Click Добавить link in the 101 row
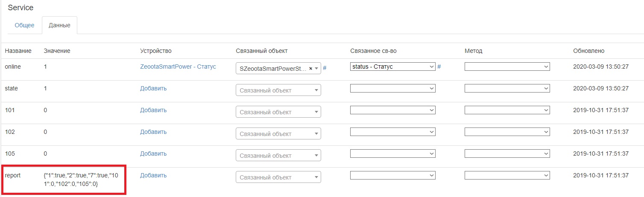This screenshot has width=644, height=197. [153, 110]
